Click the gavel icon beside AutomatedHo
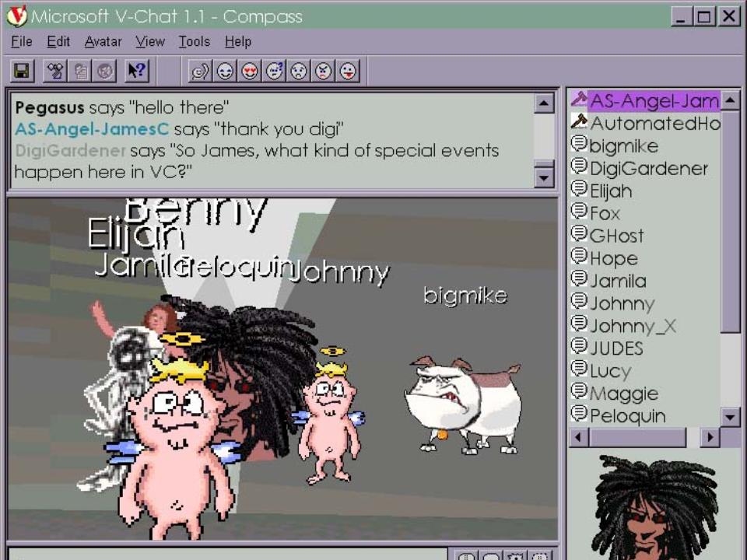Viewport: 747px width, 560px height. tap(579, 122)
